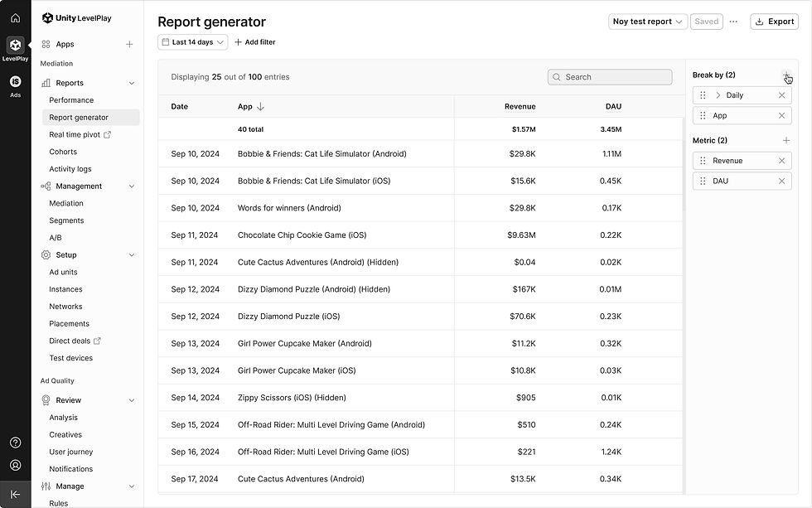Grab the drag handle of DAU
The image size is (812, 508).
[703, 181]
